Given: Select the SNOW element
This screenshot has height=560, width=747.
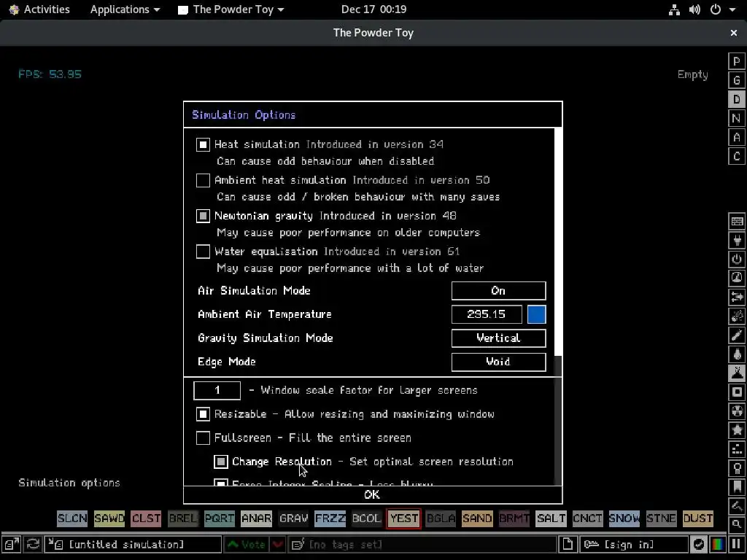Looking at the screenshot, I should click(624, 518).
